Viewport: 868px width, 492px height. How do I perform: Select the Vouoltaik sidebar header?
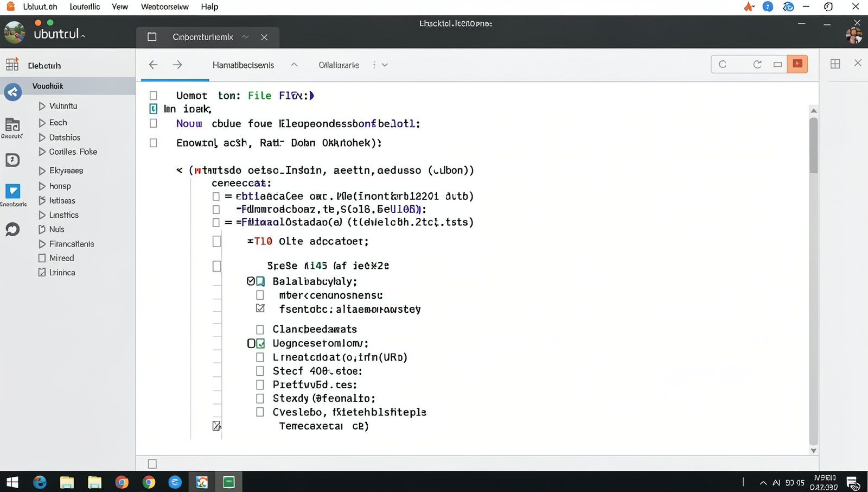click(x=67, y=86)
